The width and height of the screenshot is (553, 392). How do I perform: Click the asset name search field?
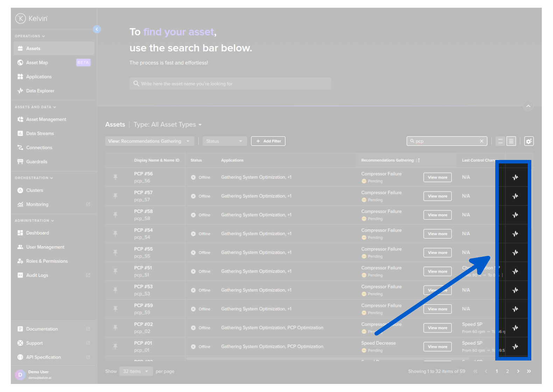[x=230, y=84]
